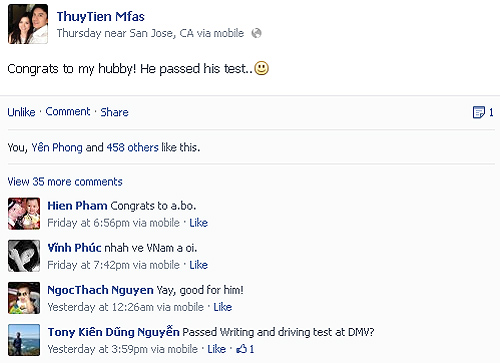Screen dimensions: 500x363
Task: Open Hien Pham's avatar thumbnail
Action: click(24, 214)
